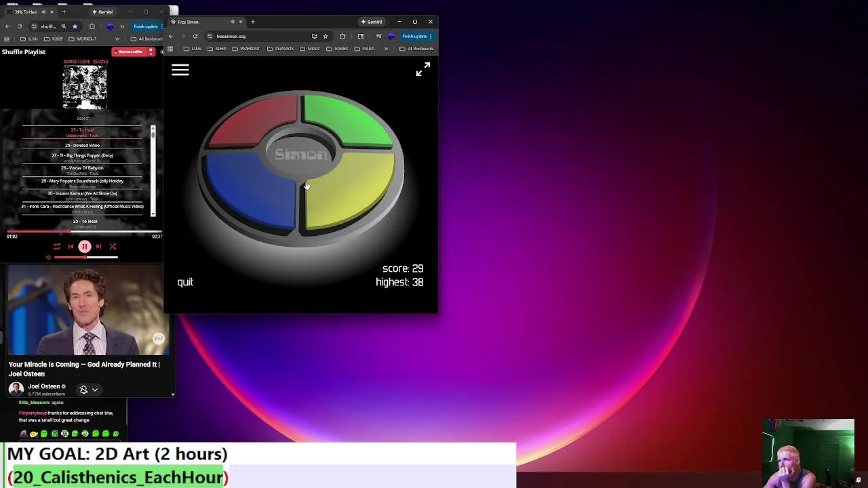Screen dimensions: 868x488
Task: Open side panel icon in Simon window
Action: click(x=361, y=36)
